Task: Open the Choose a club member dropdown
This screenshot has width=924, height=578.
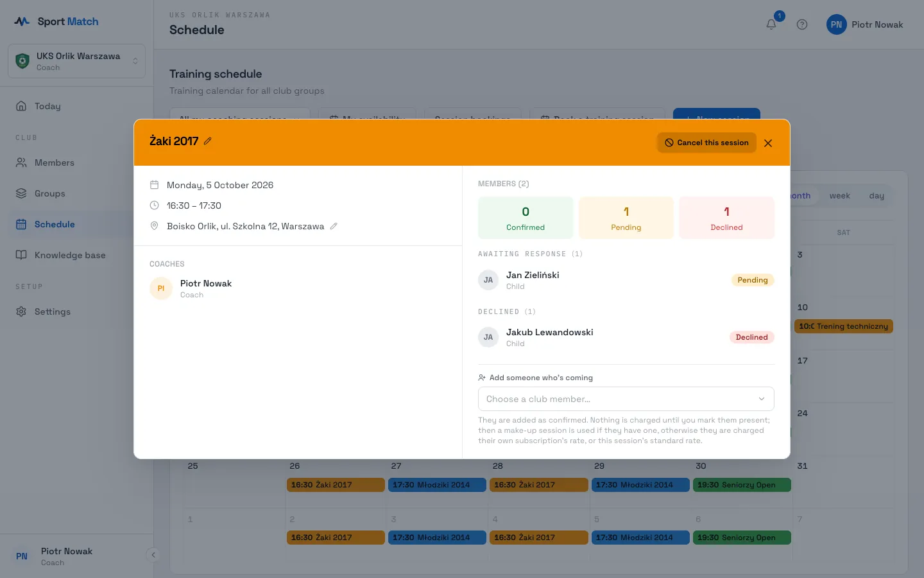Action: point(626,399)
